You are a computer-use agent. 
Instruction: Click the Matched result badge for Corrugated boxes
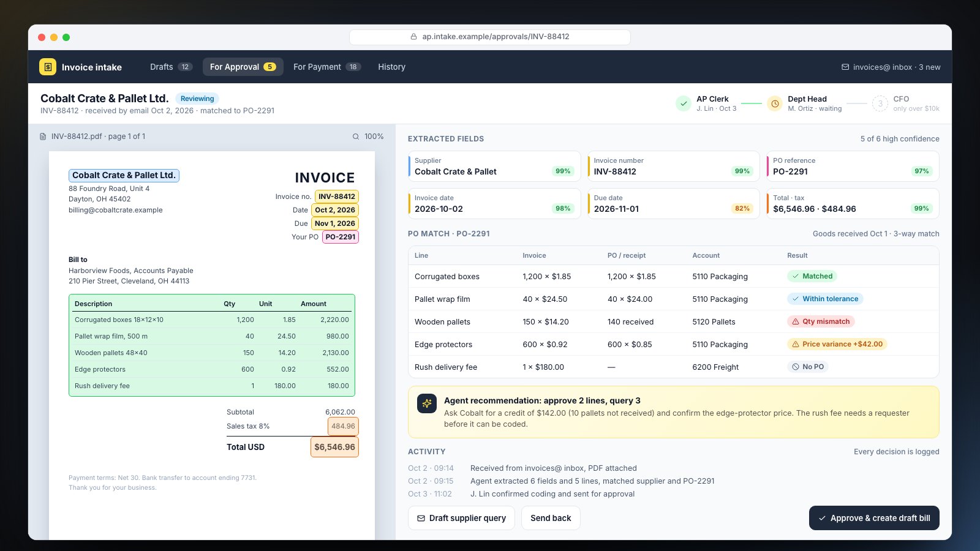812,276
